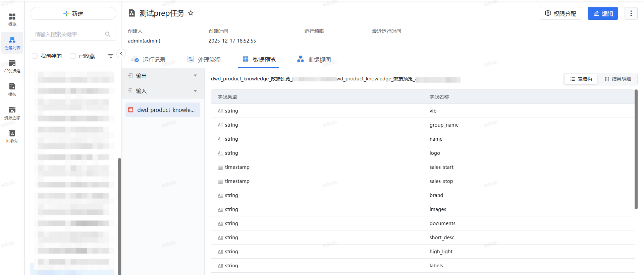Click the 权限分配 button
The width and height of the screenshot is (644, 275).
click(560, 13)
